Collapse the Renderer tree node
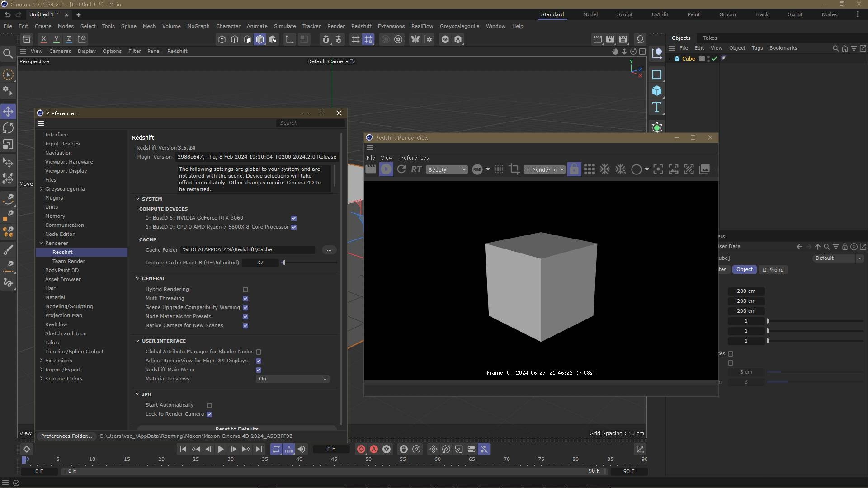 [x=42, y=243]
